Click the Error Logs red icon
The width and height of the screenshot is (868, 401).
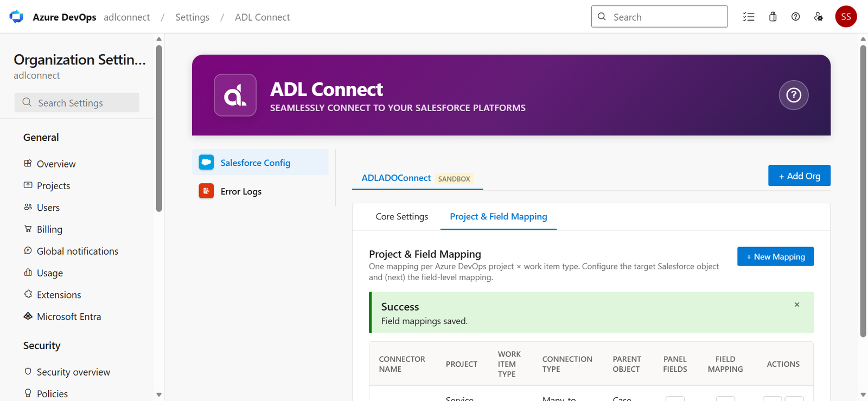[206, 191]
